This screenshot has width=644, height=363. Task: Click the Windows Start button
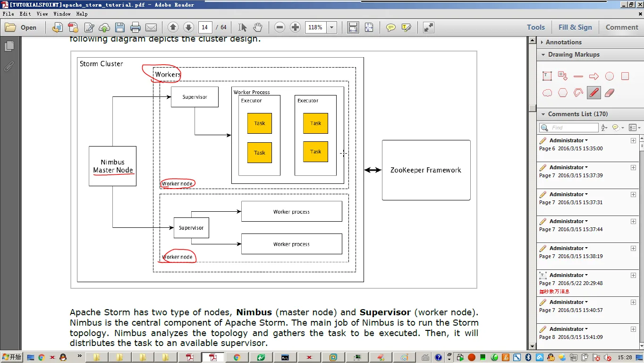click(x=12, y=357)
